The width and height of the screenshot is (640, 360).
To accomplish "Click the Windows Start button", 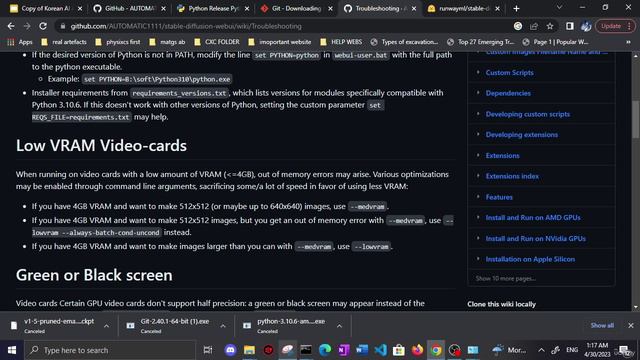I will point(12,350).
